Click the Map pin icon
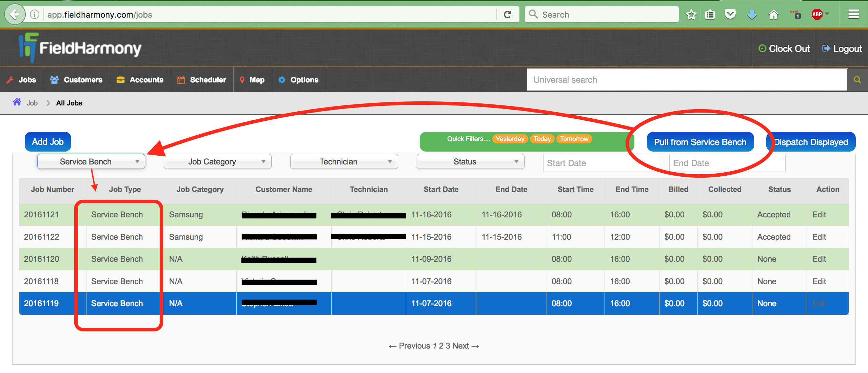 coord(242,80)
